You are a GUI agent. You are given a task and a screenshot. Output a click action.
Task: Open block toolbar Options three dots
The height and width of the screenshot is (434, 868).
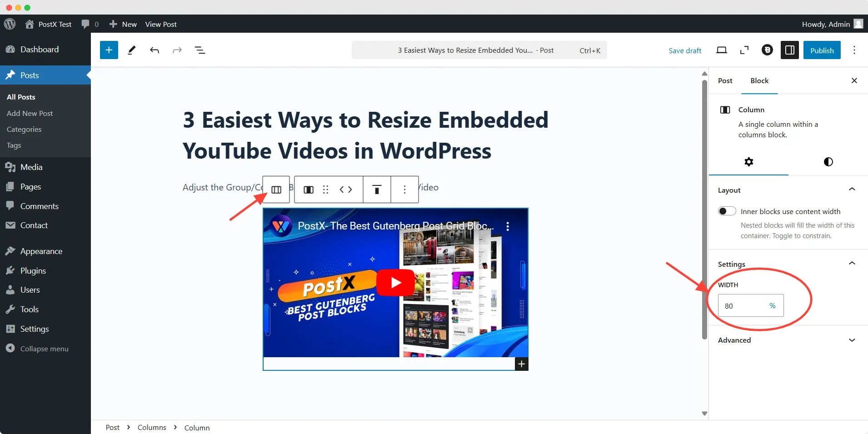pos(404,190)
